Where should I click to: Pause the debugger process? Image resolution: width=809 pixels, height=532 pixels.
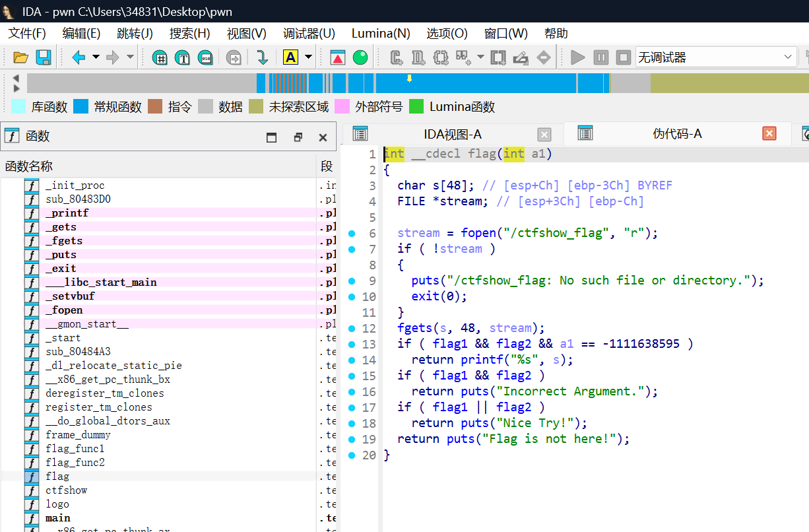[600, 57]
